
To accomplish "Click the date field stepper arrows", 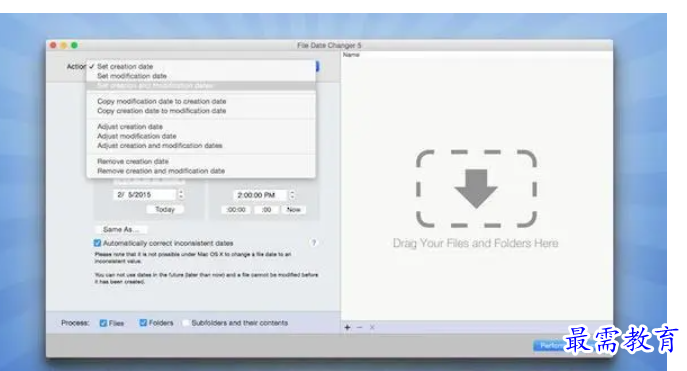I will point(181,194).
